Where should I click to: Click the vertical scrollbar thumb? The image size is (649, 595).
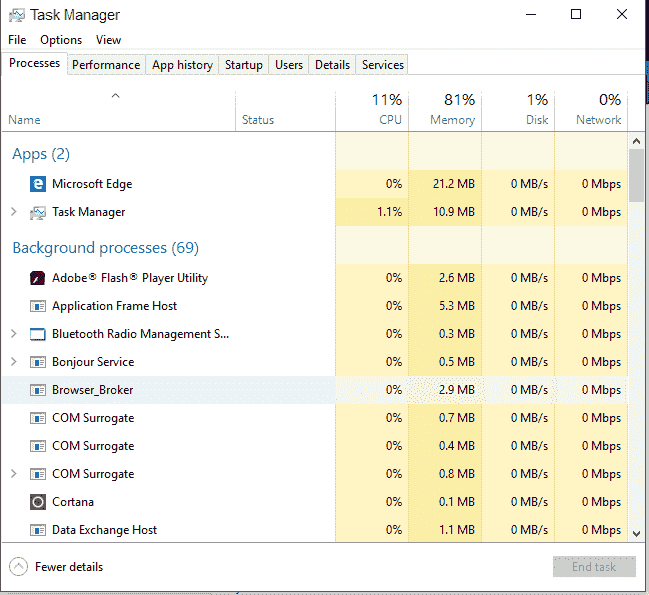coord(637,175)
